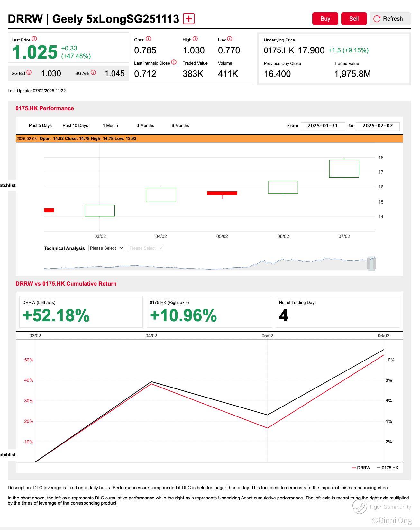Screen dimensions: 420x530
Task: Switch chart to 3 Months range
Action: [x=145, y=126]
